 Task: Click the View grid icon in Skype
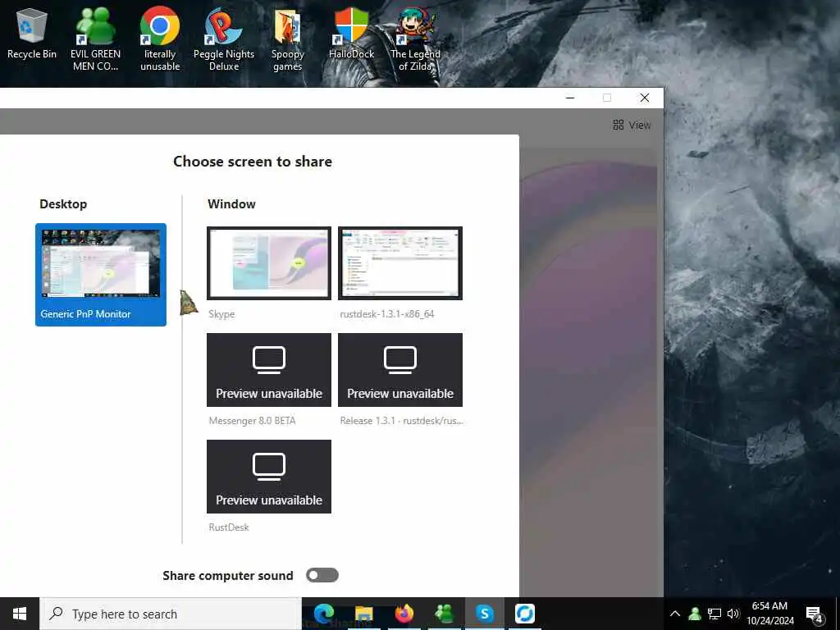click(x=619, y=125)
